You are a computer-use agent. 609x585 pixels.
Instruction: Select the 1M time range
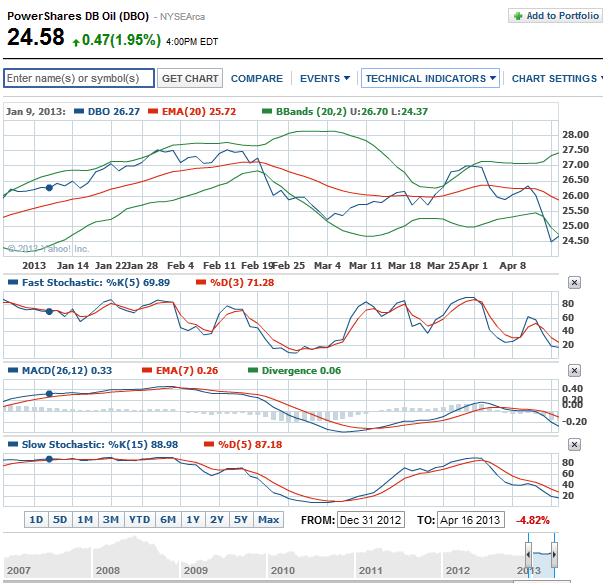pos(85,519)
